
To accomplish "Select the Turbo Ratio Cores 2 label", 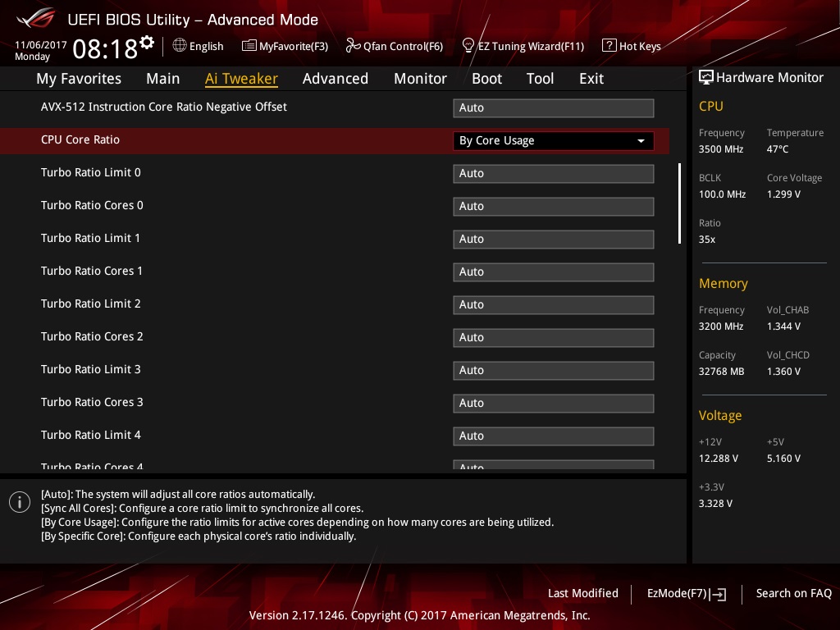I will click(92, 336).
